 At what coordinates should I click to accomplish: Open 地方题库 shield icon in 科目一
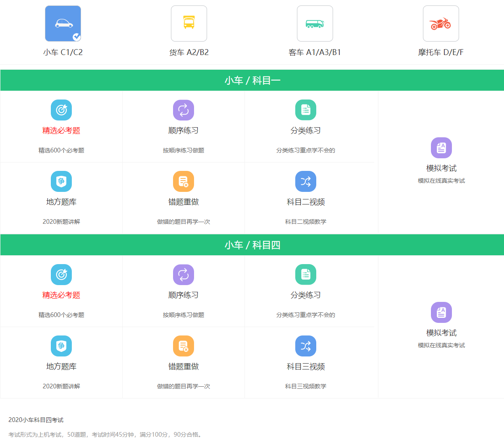point(61,181)
